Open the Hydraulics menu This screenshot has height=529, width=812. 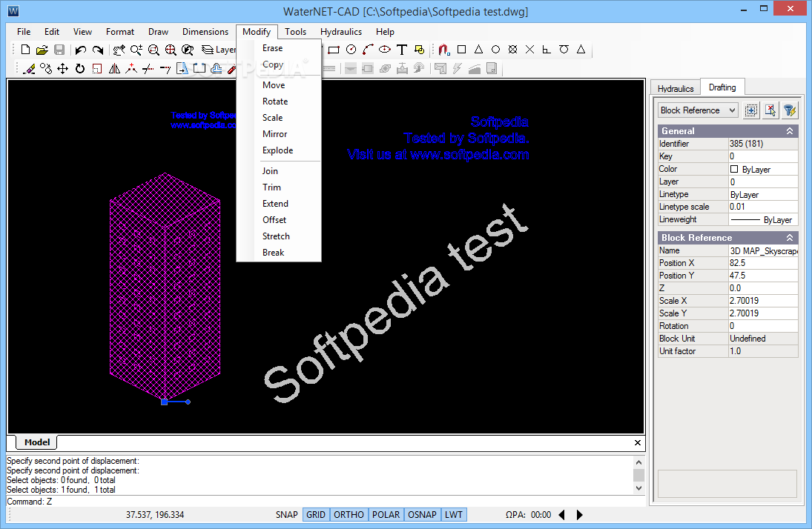click(341, 32)
